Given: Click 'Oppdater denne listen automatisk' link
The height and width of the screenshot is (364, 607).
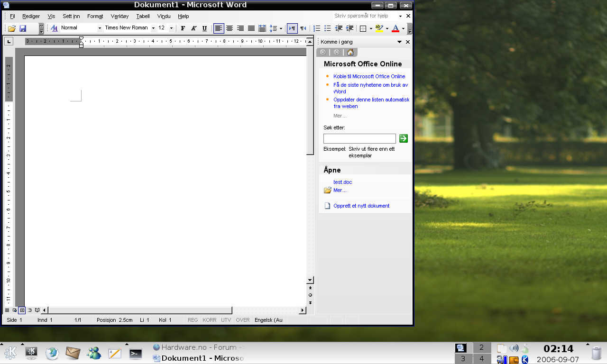Looking at the screenshot, I should tap(371, 103).
